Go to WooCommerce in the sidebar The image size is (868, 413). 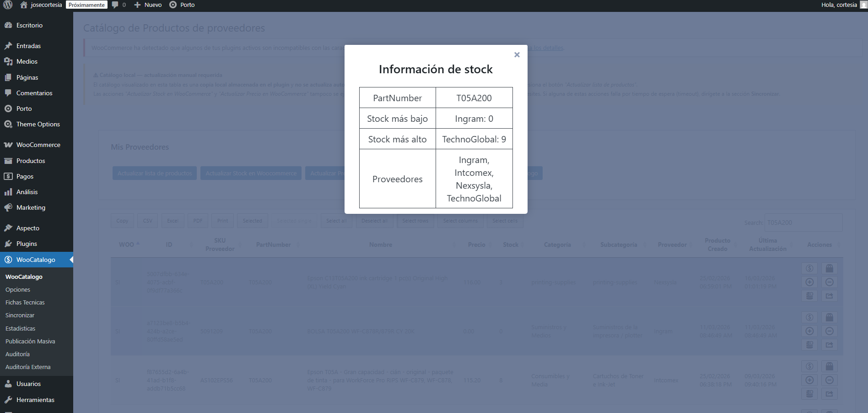pos(38,145)
